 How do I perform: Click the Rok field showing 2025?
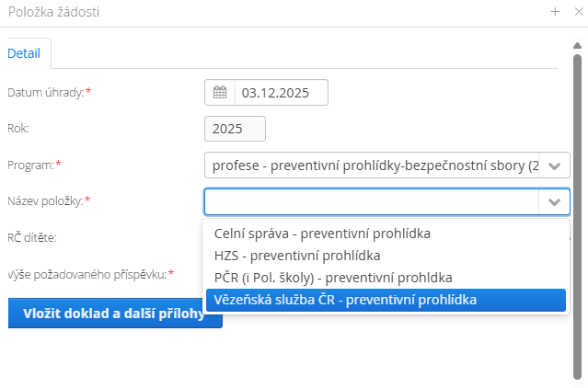(x=235, y=129)
